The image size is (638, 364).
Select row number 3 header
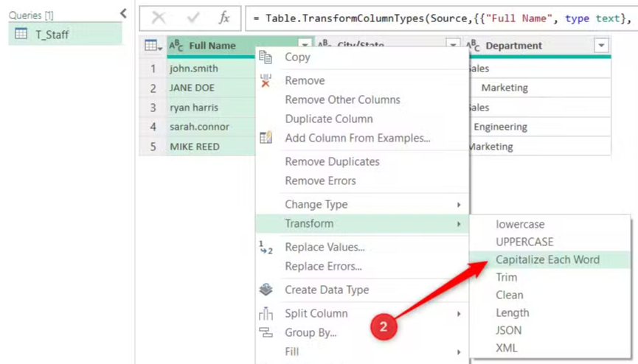pos(153,108)
